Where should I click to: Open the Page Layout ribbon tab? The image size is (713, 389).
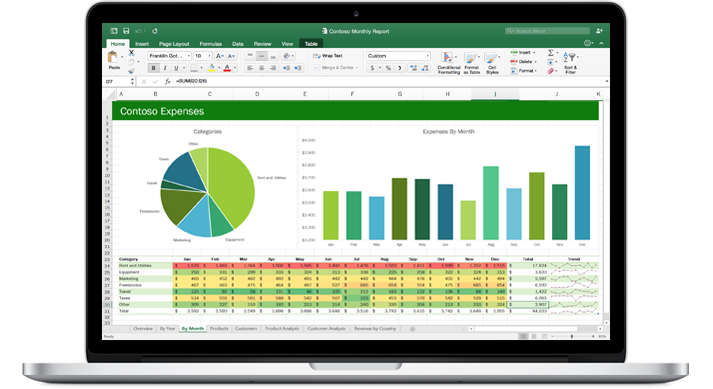[174, 44]
